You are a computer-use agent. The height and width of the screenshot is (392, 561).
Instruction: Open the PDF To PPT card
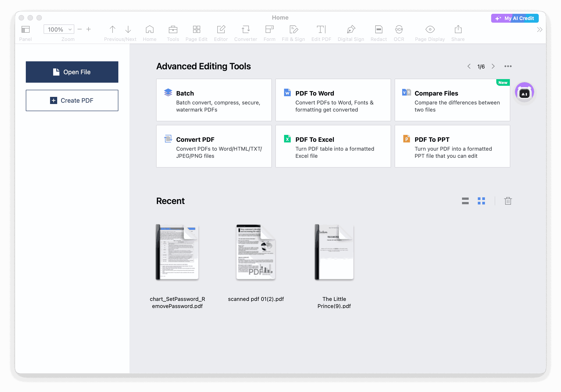tap(452, 146)
